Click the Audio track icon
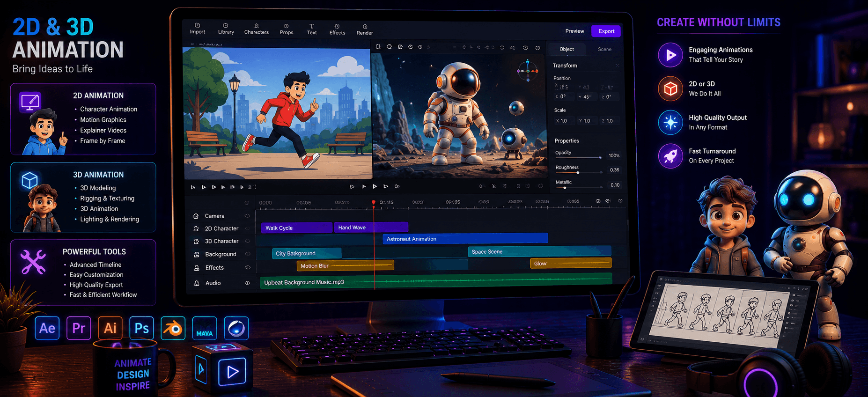The height and width of the screenshot is (397, 868). [197, 283]
